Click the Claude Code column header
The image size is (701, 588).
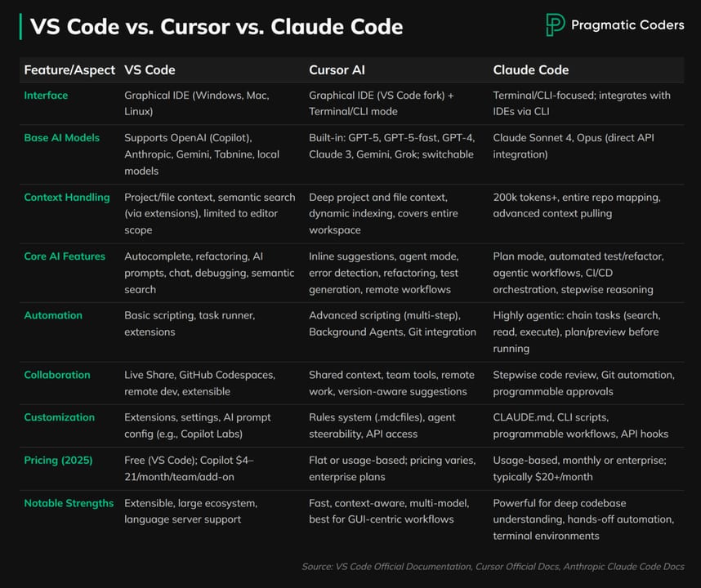pyautogui.click(x=531, y=70)
